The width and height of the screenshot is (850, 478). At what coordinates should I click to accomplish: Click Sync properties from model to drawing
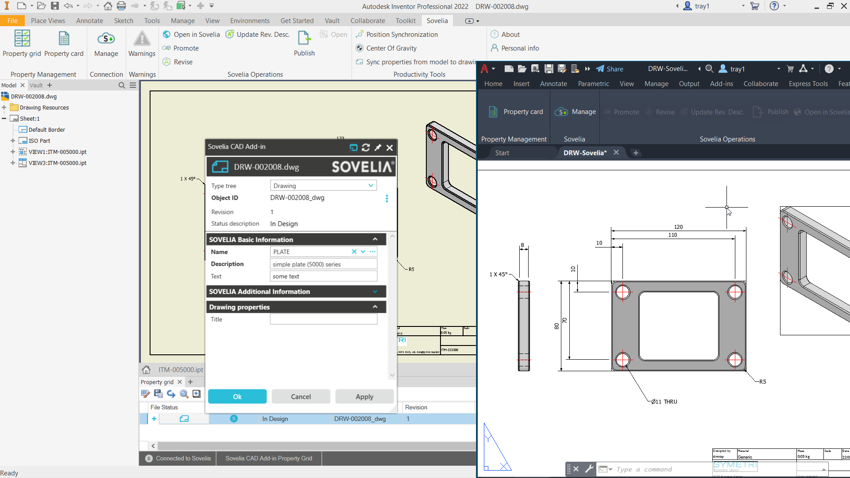tap(415, 62)
